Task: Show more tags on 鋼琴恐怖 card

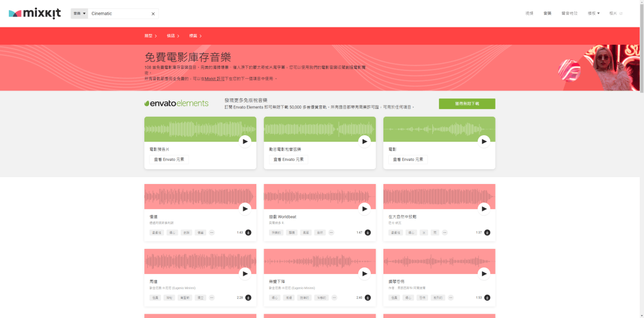Action: pyautogui.click(x=451, y=298)
